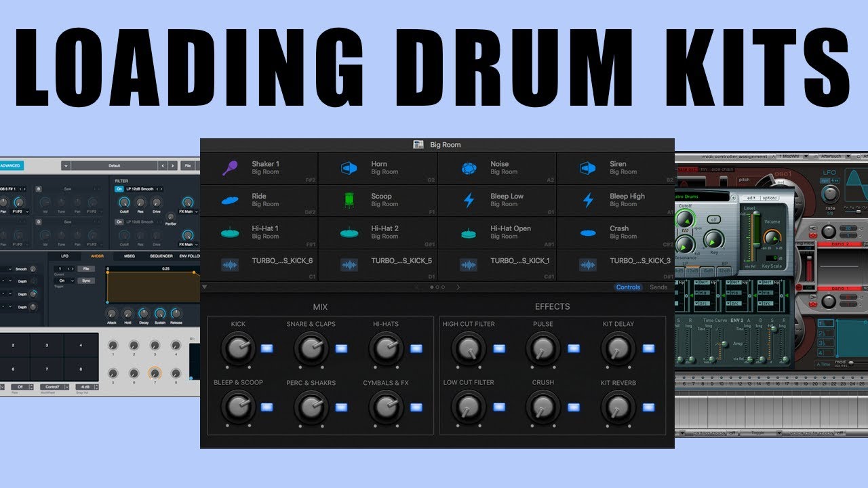Open the Trigger On dropdown in left synth
The height and width of the screenshot is (488, 868).
(x=65, y=280)
